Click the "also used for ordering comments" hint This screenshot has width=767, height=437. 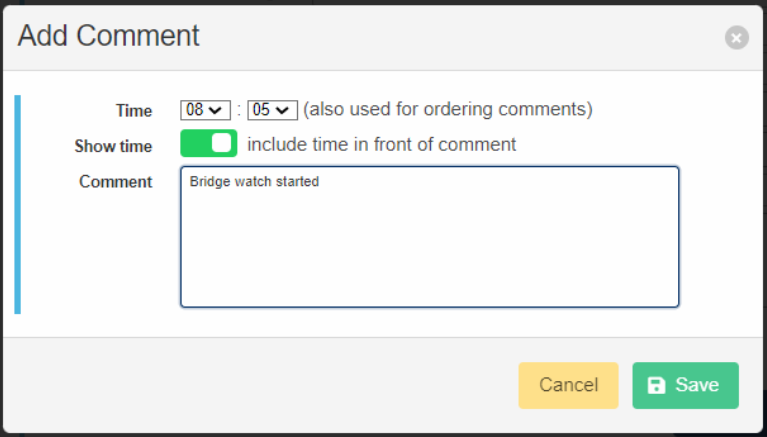(448, 109)
